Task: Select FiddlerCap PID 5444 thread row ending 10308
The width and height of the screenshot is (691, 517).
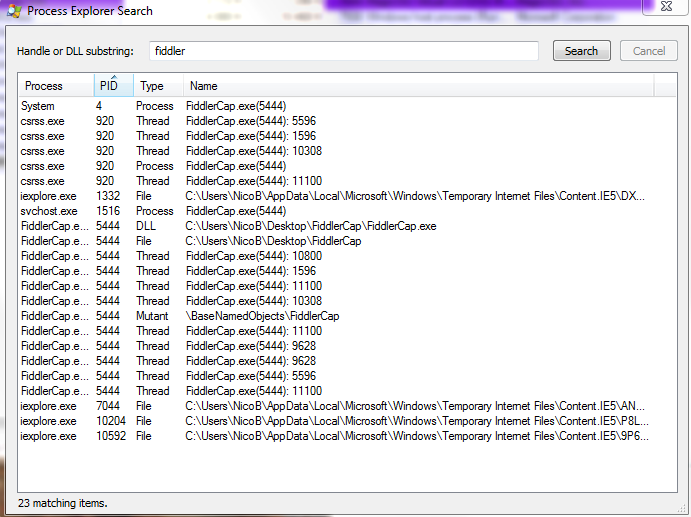Action: click(347, 301)
